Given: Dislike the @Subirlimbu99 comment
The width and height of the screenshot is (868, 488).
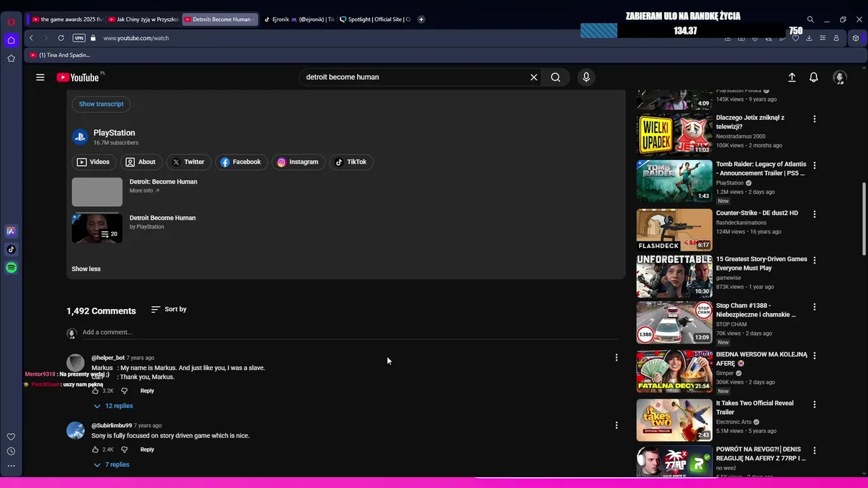Looking at the screenshot, I should (x=124, y=449).
